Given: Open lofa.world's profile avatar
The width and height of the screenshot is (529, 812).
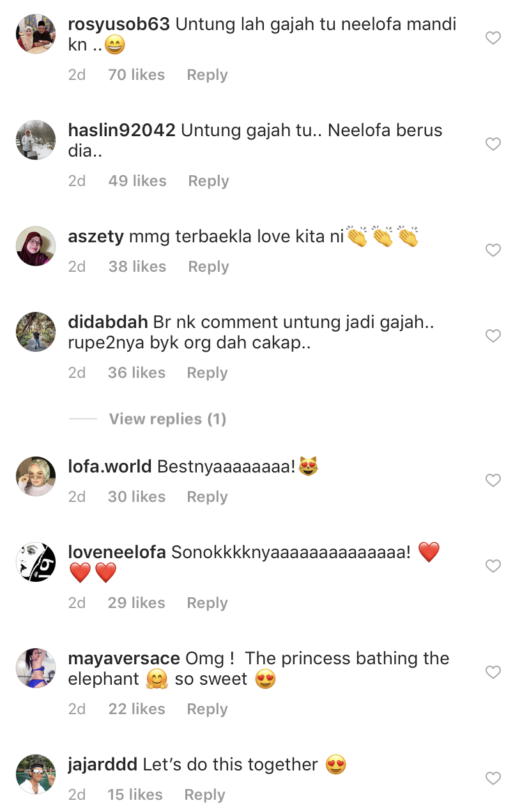Looking at the screenshot, I should 36,476.
